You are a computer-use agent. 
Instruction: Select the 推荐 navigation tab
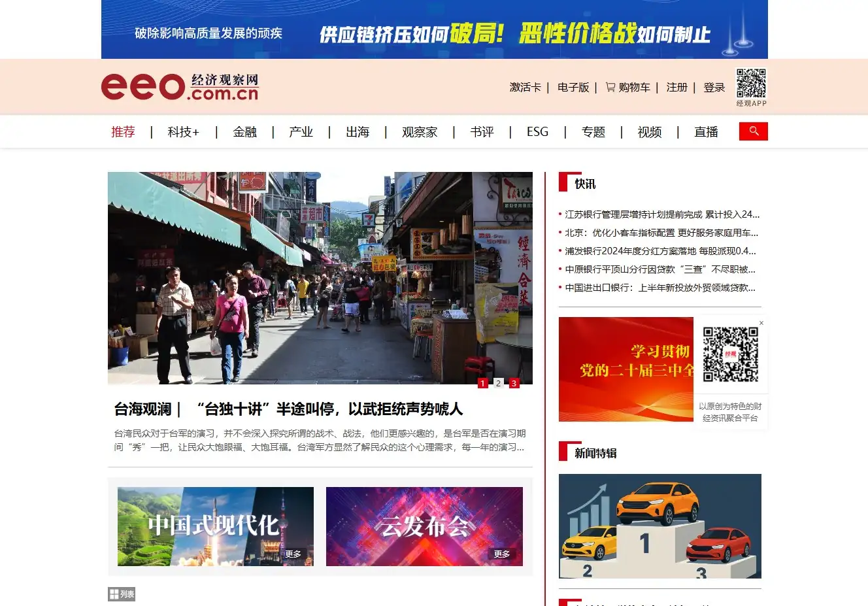pos(124,131)
